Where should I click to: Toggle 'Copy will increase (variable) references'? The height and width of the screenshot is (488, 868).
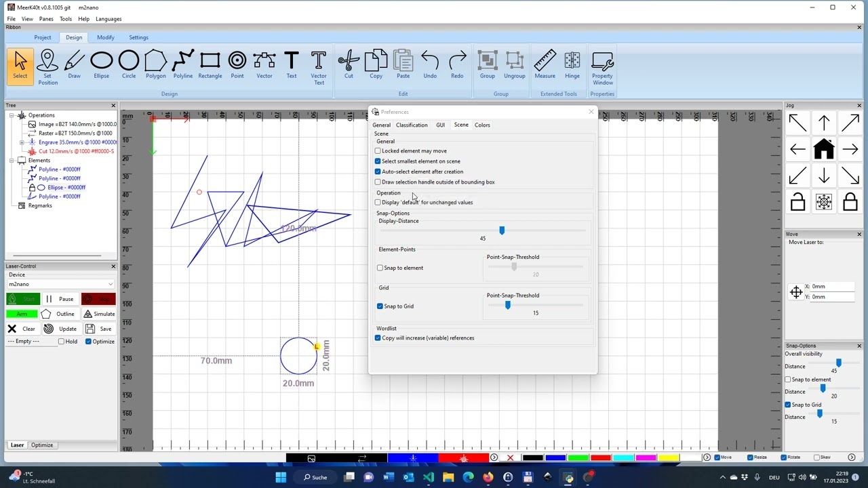click(378, 338)
